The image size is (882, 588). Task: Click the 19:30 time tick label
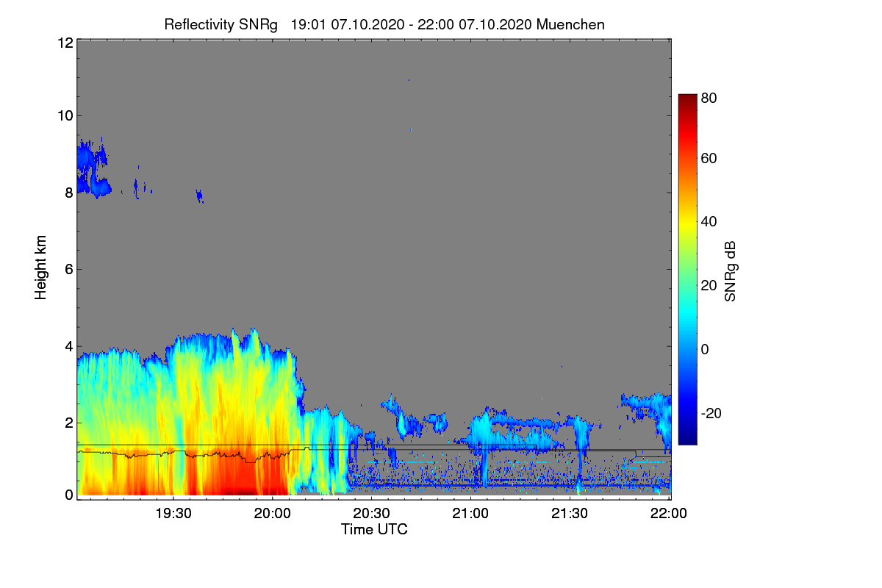tap(173, 514)
